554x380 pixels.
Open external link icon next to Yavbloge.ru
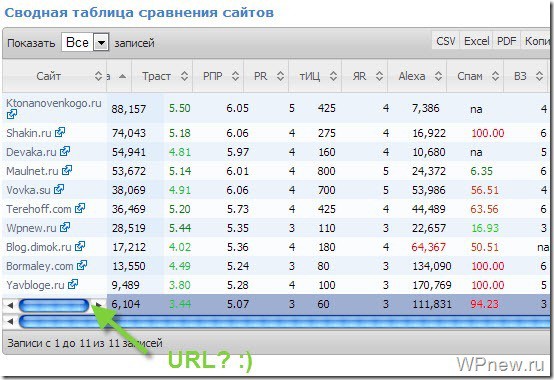coord(73,284)
